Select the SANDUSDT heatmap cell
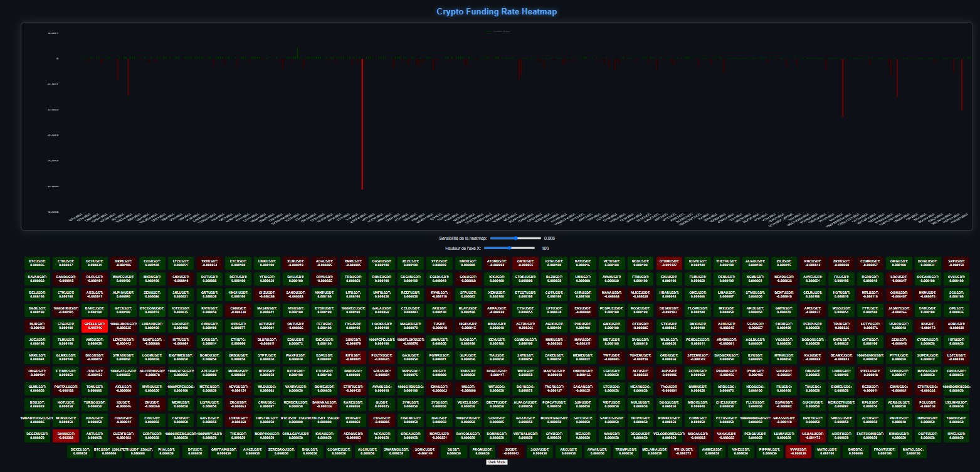 [x=294, y=294]
